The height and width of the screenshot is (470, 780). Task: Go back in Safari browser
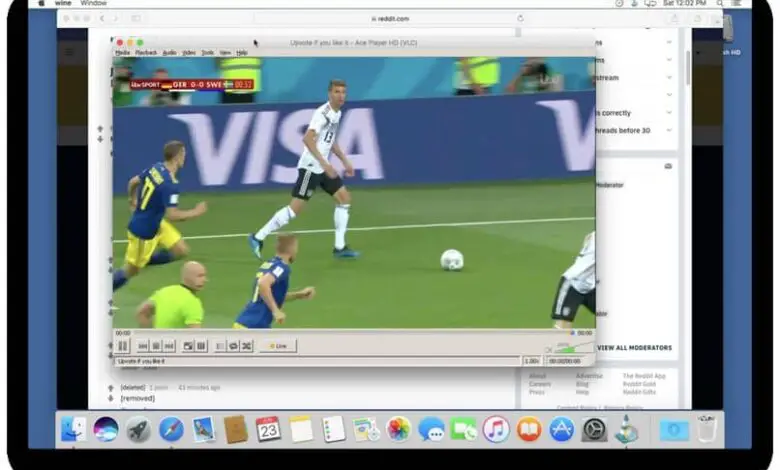(101, 18)
